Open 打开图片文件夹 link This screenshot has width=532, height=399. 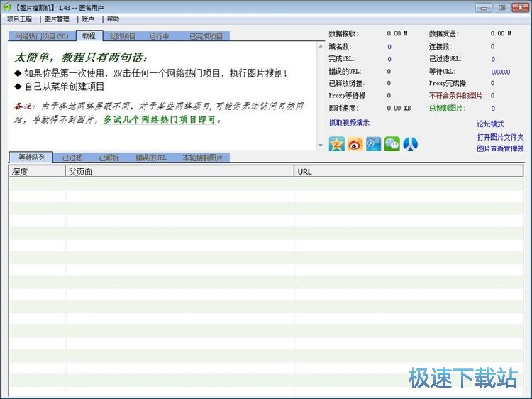500,137
